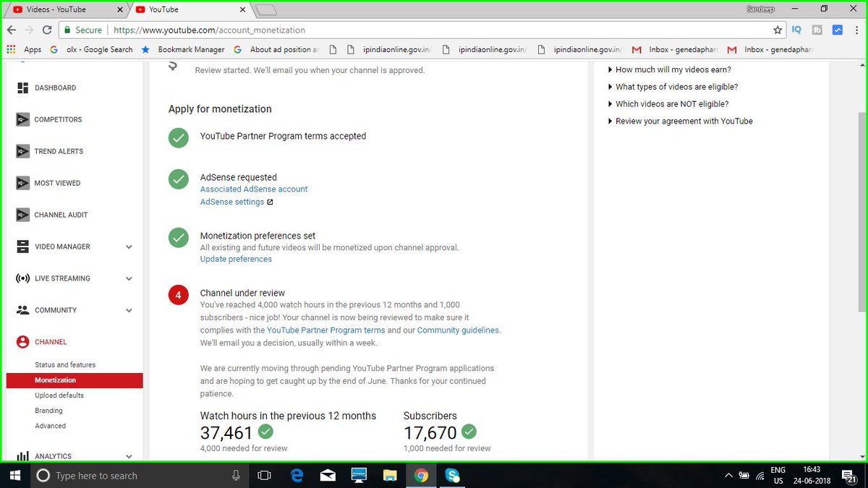Screen dimensions: 868x488
Task: Open Status and features submenu item
Action: pos(65,365)
